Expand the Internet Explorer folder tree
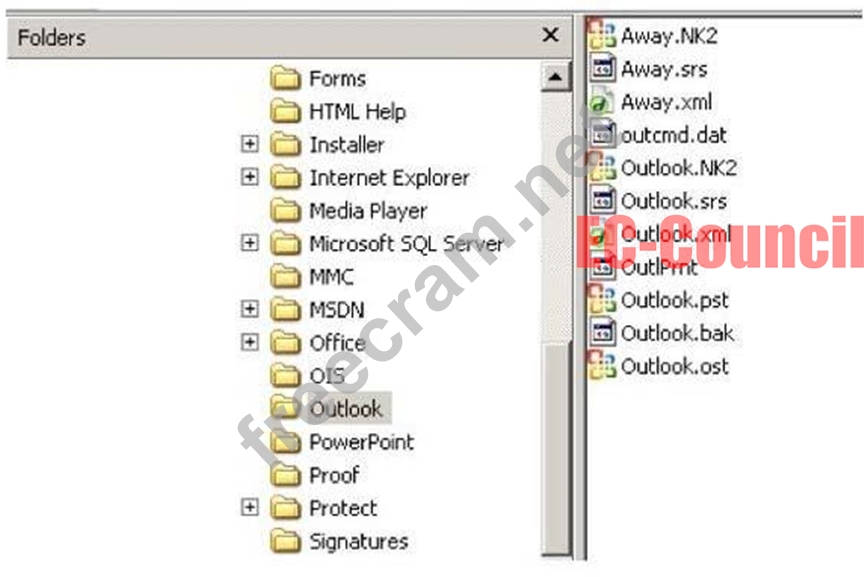Viewport: 864px width, 577px height. pos(250,177)
